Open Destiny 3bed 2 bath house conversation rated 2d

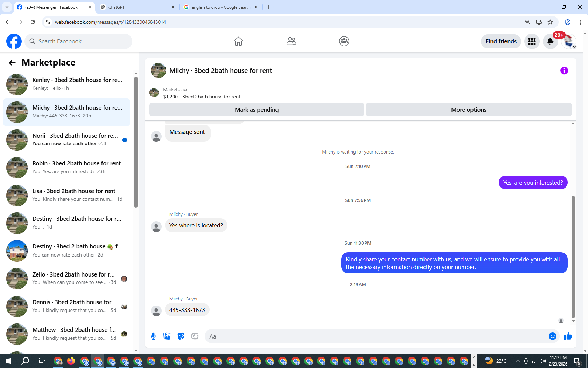click(x=66, y=251)
